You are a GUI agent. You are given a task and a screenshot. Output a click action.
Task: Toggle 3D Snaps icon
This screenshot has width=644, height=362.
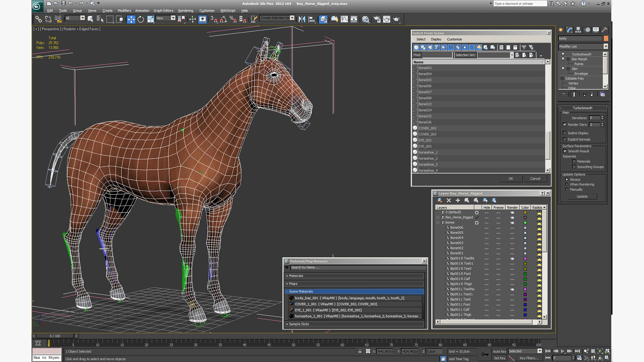(x=214, y=19)
